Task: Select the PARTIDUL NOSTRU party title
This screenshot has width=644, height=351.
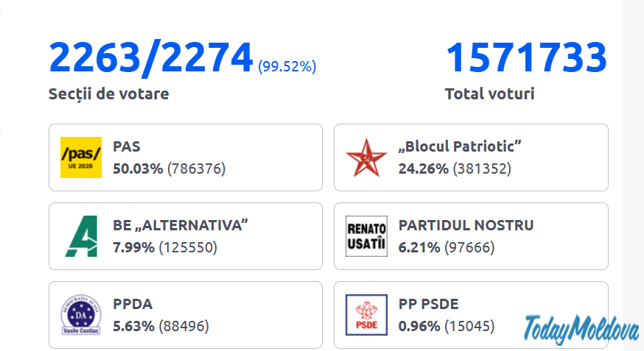Action: point(466,225)
